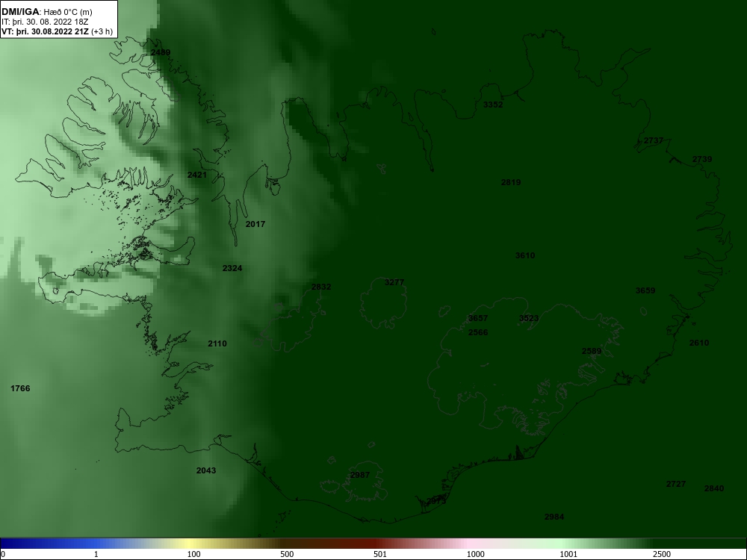Click the 1 tick label on the legend
This screenshot has width=747, height=560.
tap(96, 554)
